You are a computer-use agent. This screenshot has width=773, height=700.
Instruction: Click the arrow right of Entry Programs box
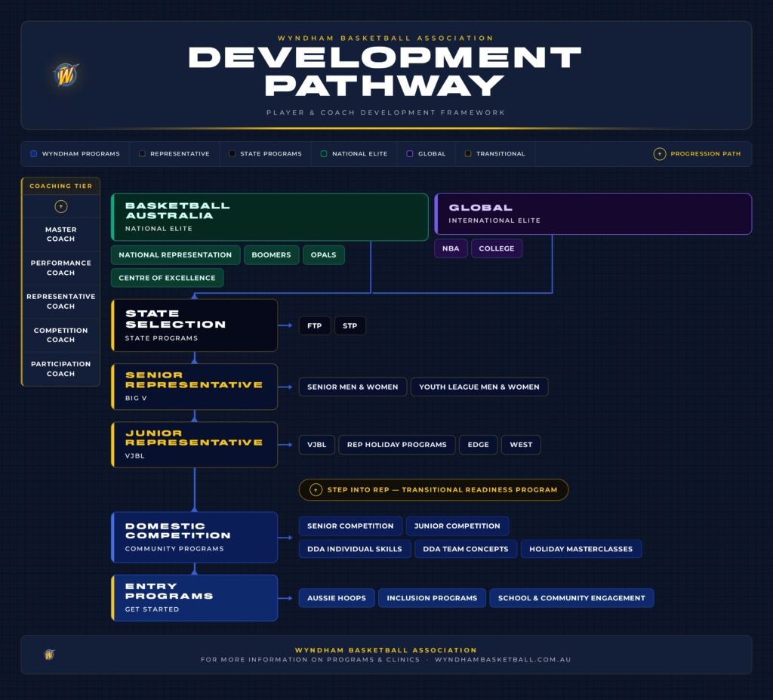click(x=287, y=598)
